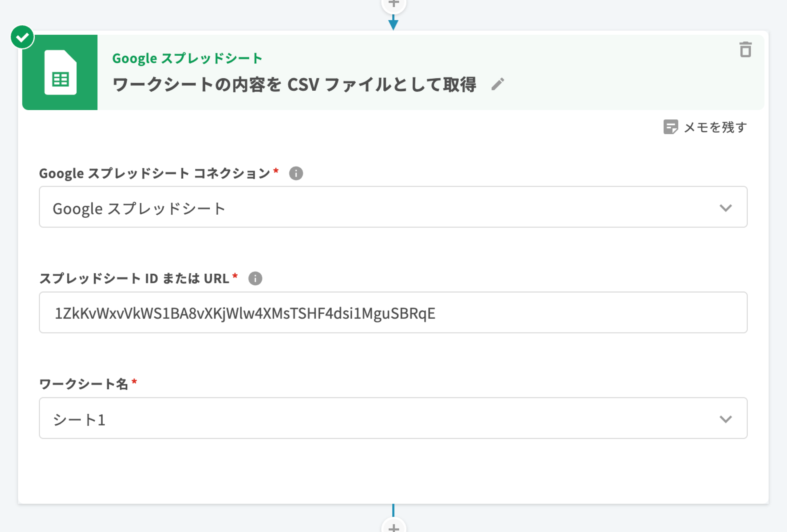Click the Google スプレッドシート コネクション field label
The height and width of the screenshot is (532, 787).
tap(154, 173)
